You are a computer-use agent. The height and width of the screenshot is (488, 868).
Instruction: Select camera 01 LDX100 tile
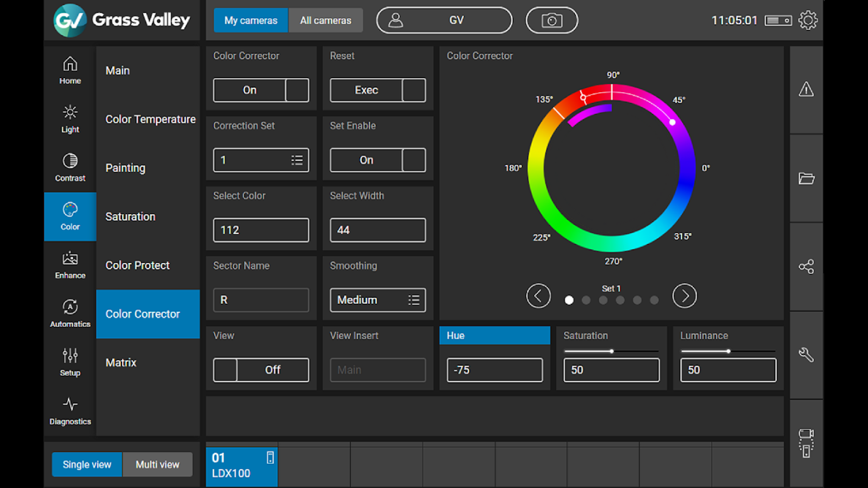point(242,467)
